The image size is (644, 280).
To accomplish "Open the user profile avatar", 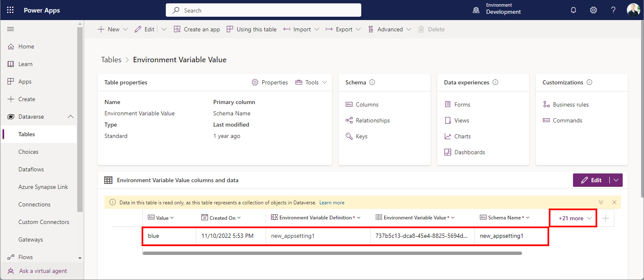I will click(x=633, y=10).
